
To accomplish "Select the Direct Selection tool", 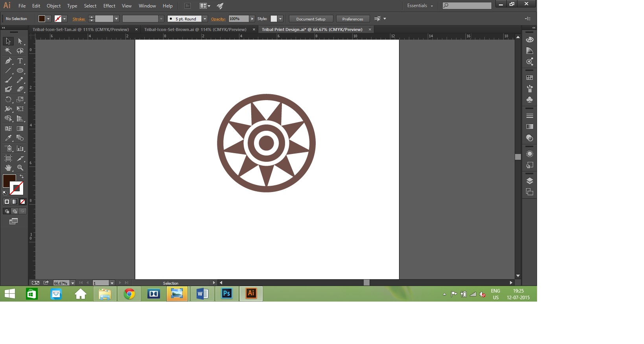I will pyautogui.click(x=20, y=41).
